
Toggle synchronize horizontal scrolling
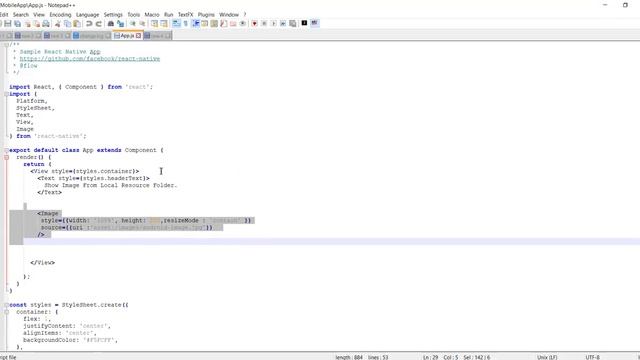[164, 24]
